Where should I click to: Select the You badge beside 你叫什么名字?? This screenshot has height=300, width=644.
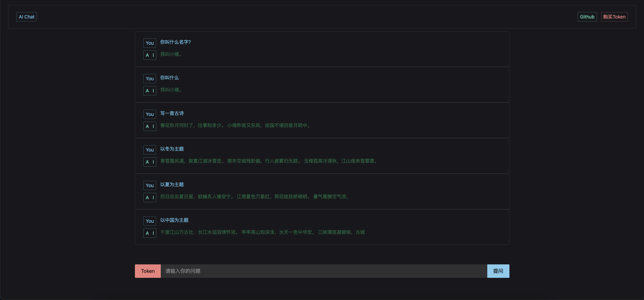pos(150,43)
